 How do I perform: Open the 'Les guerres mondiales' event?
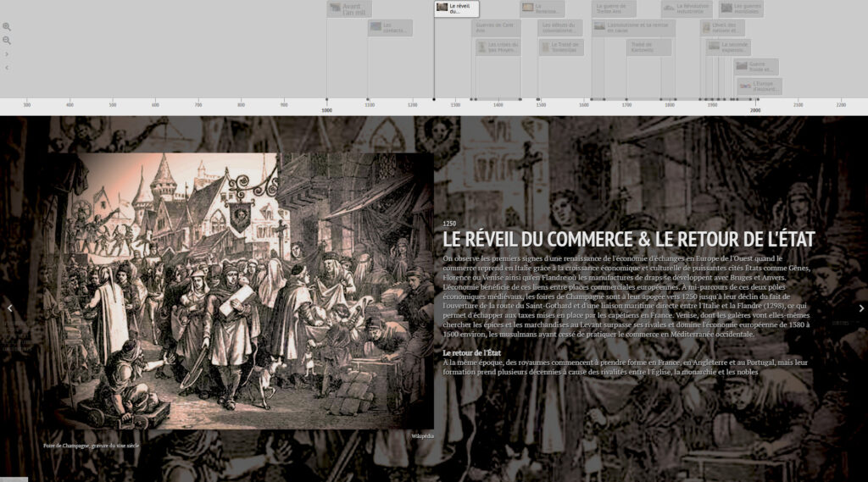coord(741,8)
